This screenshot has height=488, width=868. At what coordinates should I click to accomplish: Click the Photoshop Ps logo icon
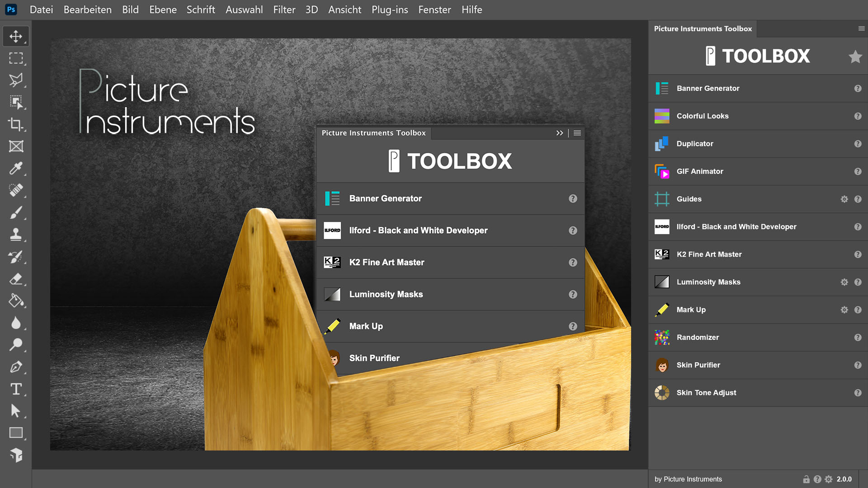[11, 9]
